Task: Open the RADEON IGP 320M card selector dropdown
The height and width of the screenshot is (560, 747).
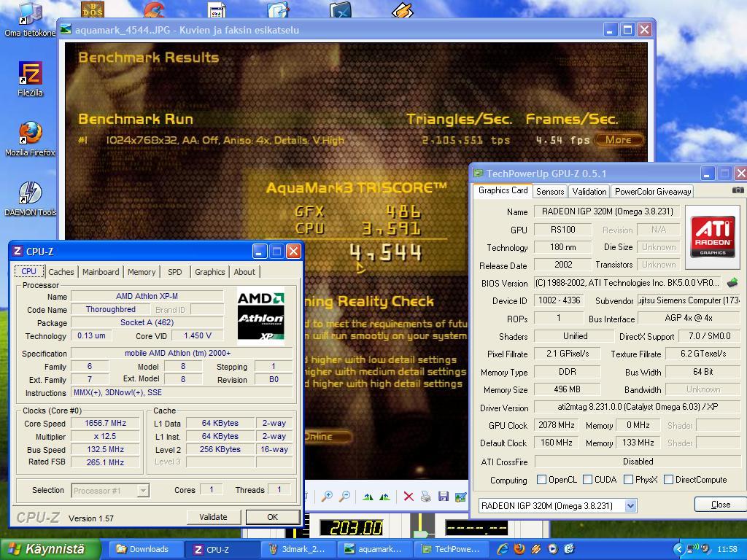Action: (630, 506)
